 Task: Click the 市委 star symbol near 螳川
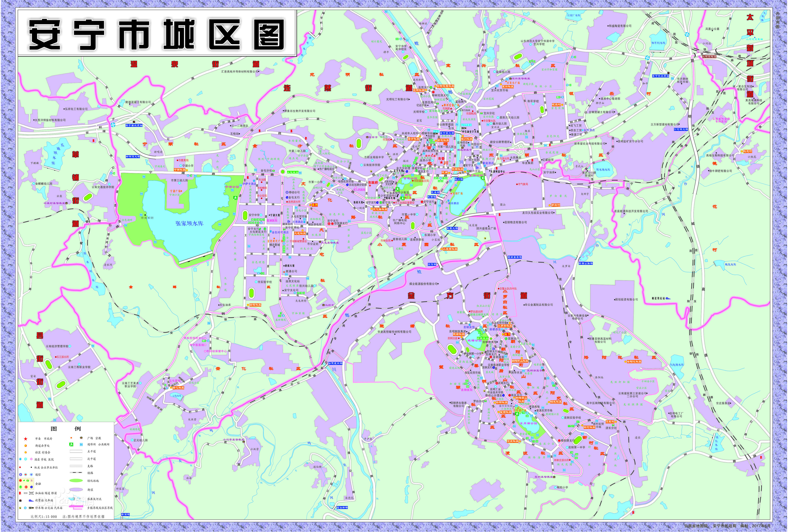pos(442,163)
